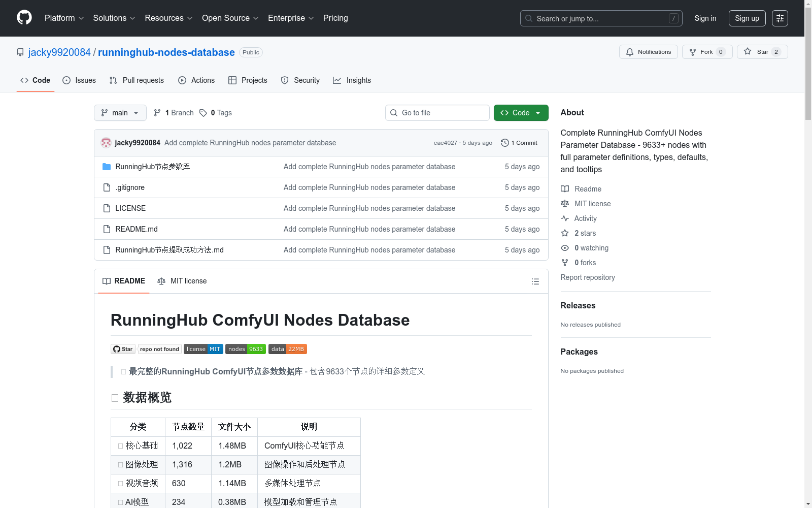Switch to the Pull requests tab

(x=137, y=80)
